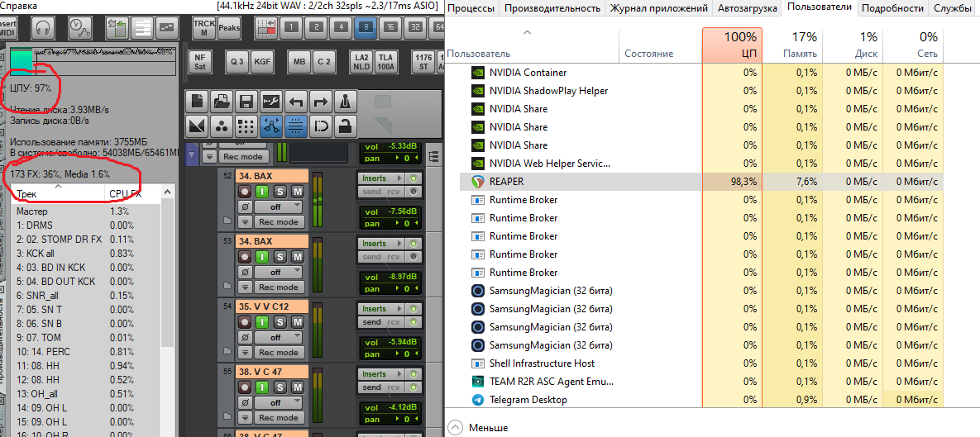
Task: Mute track 55 named 38. V C 47
Action: coord(298,387)
